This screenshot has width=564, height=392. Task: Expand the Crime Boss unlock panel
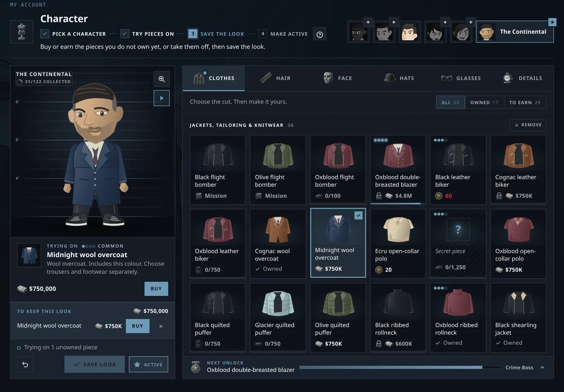[542, 367]
